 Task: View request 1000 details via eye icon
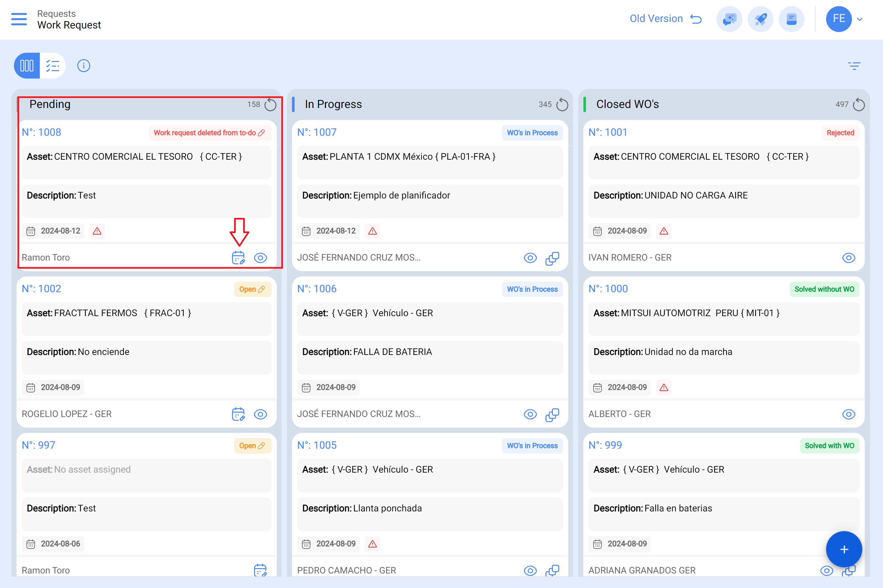pyautogui.click(x=849, y=414)
